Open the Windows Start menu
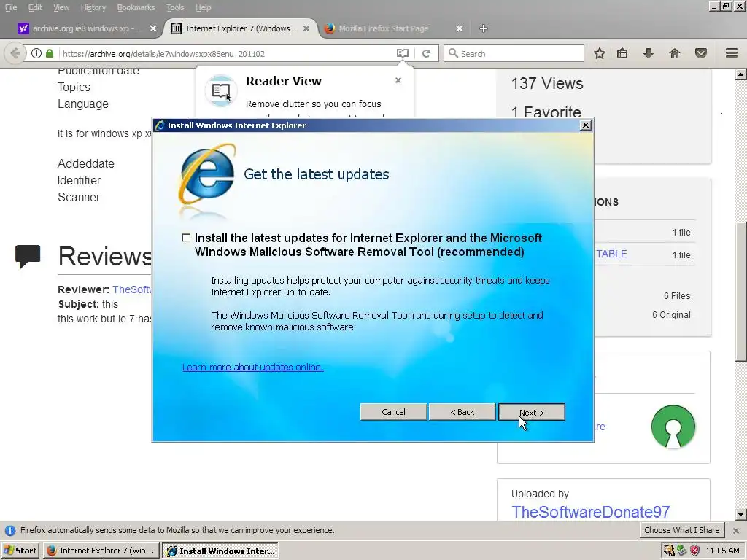This screenshot has width=747, height=560. coord(20,551)
